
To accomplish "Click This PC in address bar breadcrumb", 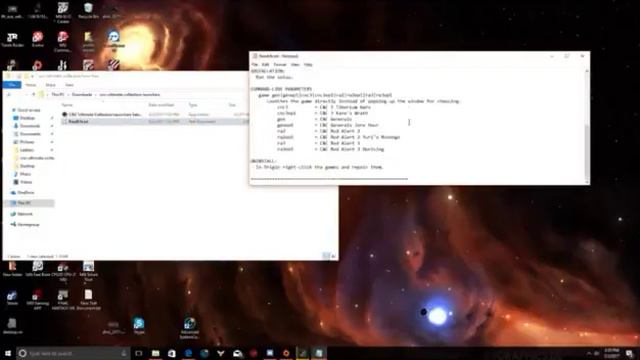I will [x=58, y=95].
